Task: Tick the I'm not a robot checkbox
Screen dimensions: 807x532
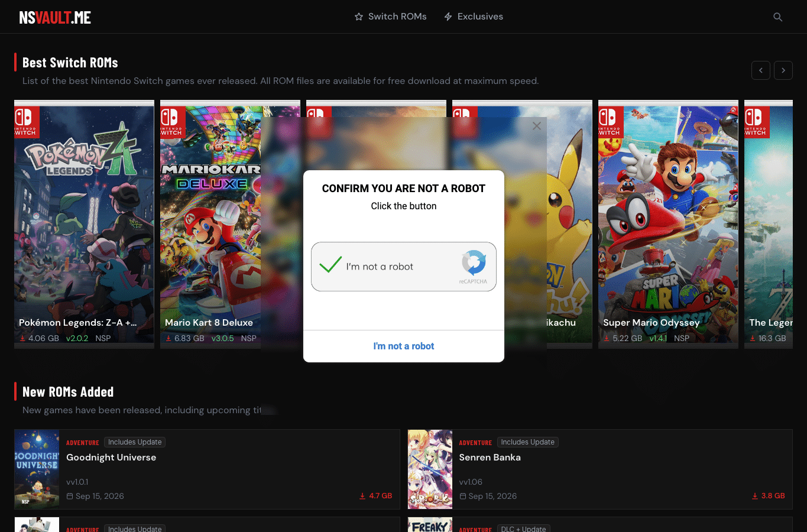Action: tap(330, 264)
